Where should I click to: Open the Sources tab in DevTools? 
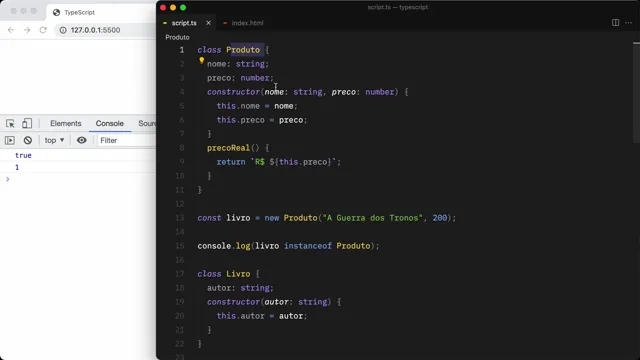147,123
